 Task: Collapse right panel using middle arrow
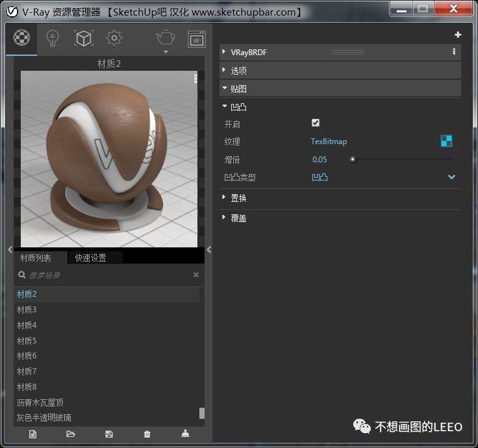pos(209,249)
